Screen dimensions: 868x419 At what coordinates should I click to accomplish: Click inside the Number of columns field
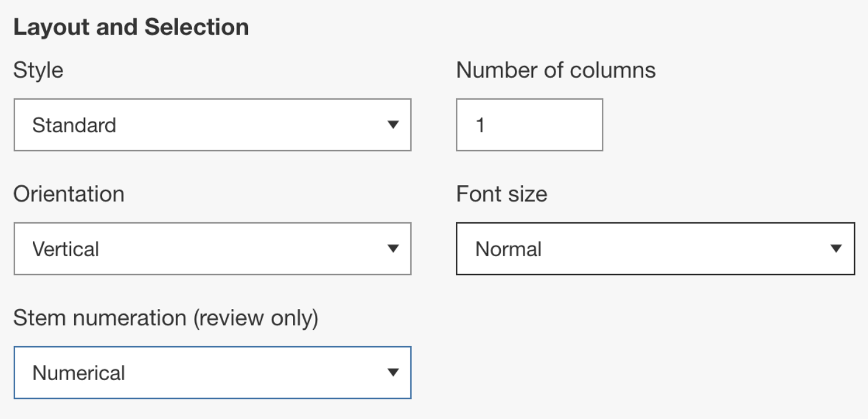pyautogui.click(x=529, y=125)
